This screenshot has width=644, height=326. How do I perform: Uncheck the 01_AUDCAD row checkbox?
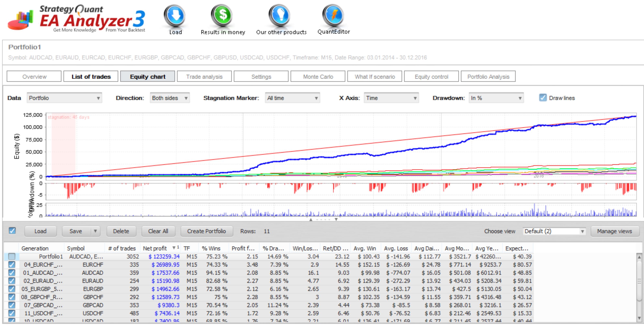(x=12, y=273)
